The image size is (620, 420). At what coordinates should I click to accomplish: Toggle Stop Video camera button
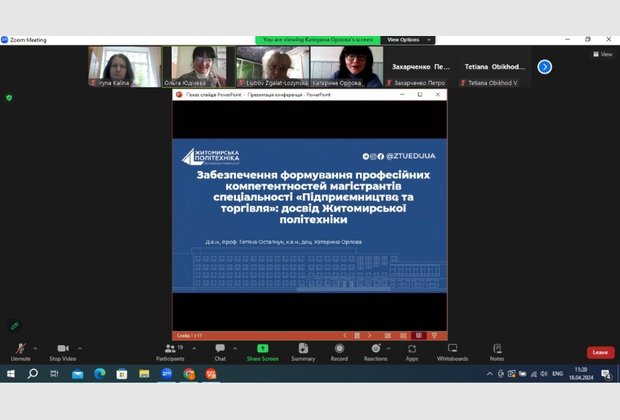(x=62, y=348)
